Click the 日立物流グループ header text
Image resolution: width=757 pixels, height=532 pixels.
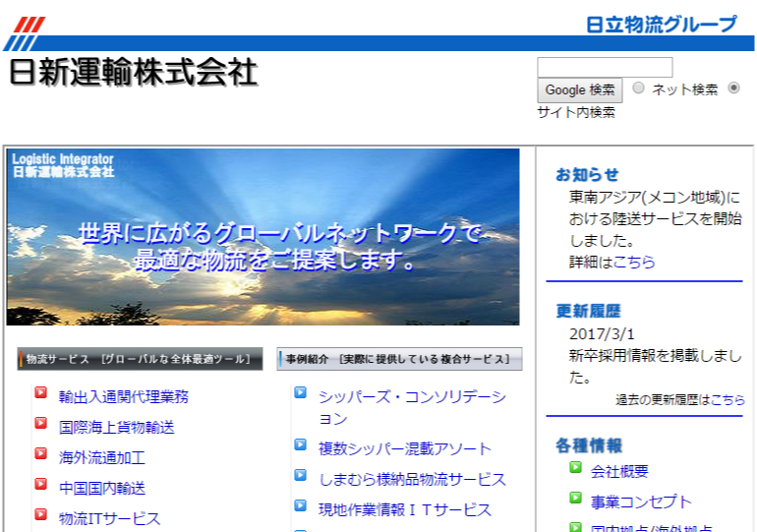click(x=662, y=25)
